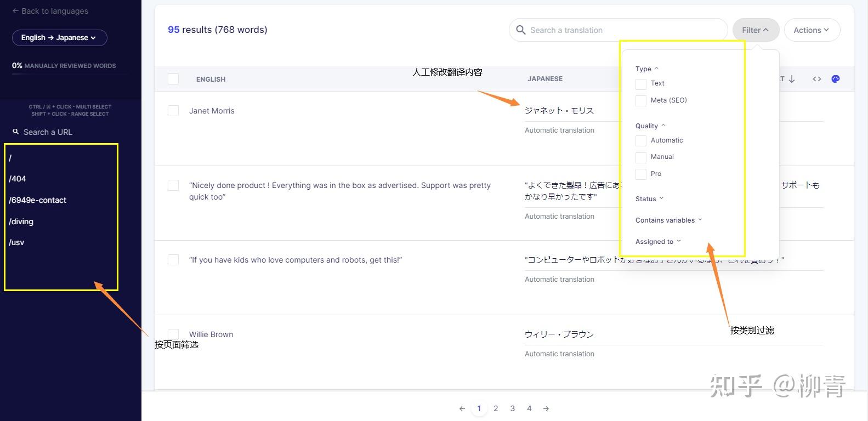Go to page 1
This screenshot has height=421, width=868.
click(x=479, y=408)
